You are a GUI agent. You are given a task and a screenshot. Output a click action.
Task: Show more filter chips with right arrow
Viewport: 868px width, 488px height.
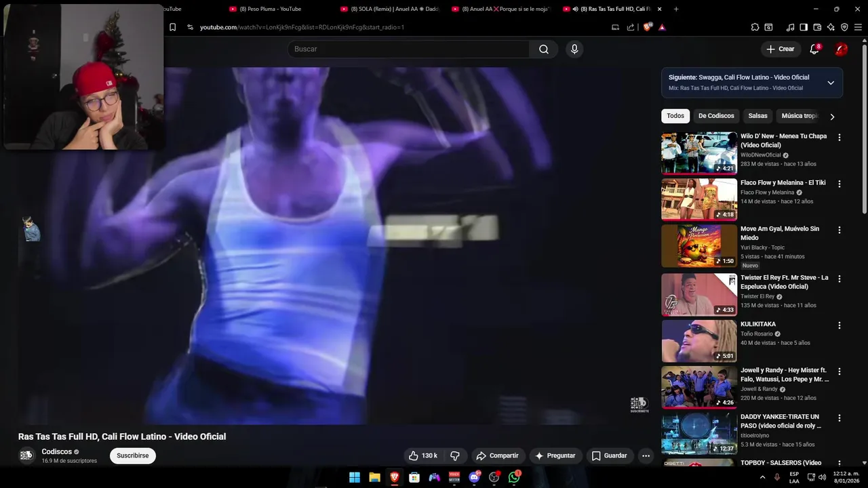click(832, 117)
